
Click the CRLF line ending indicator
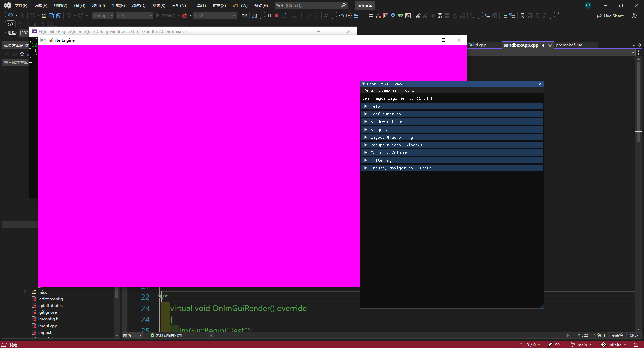point(634,335)
